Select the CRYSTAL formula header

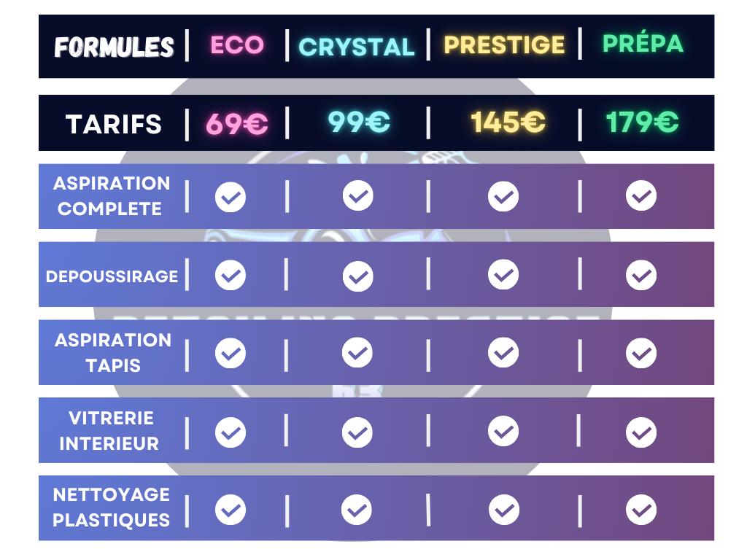tap(357, 47)
